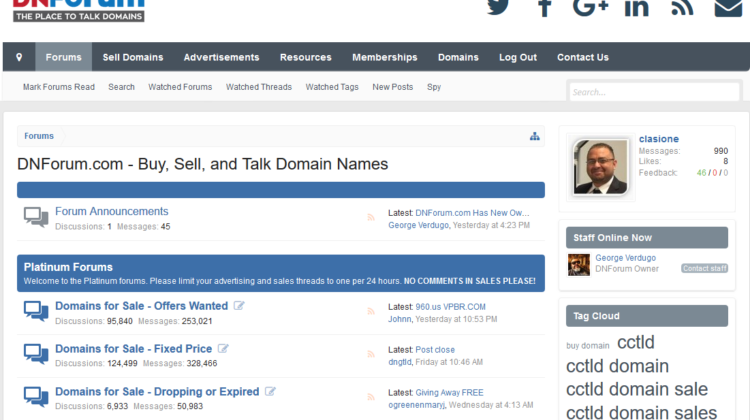Screen dimensions: 750x420
Task: Open the RSS feed icon in header
Action: click(x=682, y=7)
